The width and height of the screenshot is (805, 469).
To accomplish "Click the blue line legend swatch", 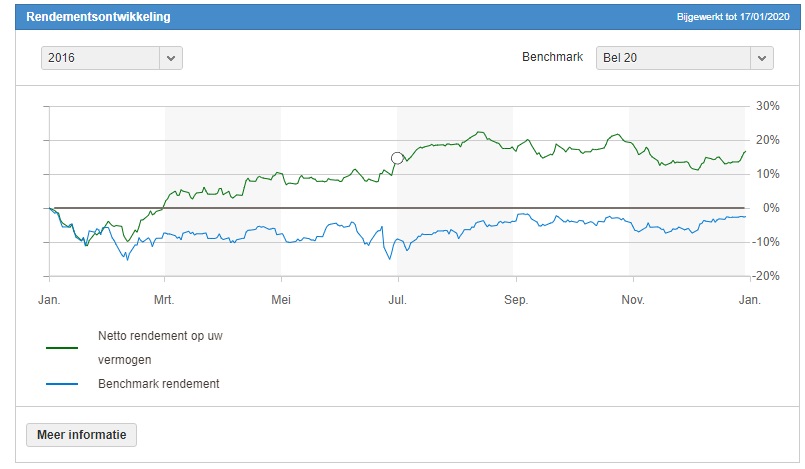I will click(x=62, y=384).
